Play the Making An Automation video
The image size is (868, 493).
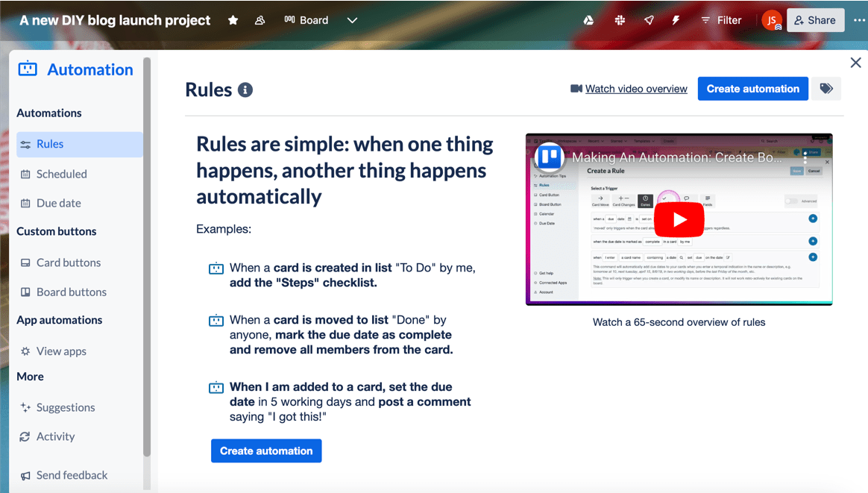(679, 219)
